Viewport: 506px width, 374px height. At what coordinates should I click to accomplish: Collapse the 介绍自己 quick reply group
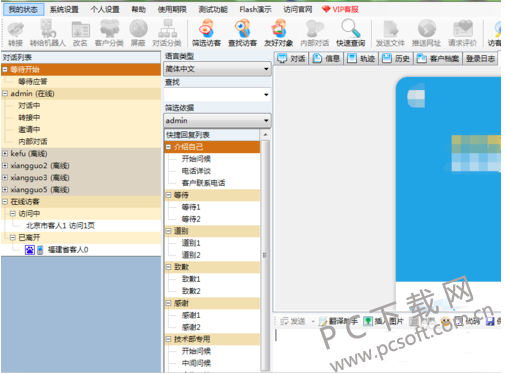click(x=169, y=147)
